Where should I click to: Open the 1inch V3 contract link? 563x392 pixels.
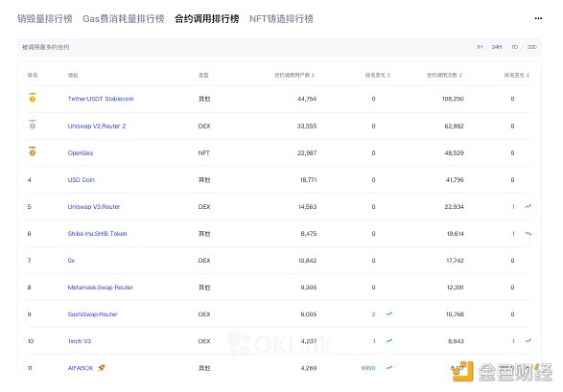[80, 341]
